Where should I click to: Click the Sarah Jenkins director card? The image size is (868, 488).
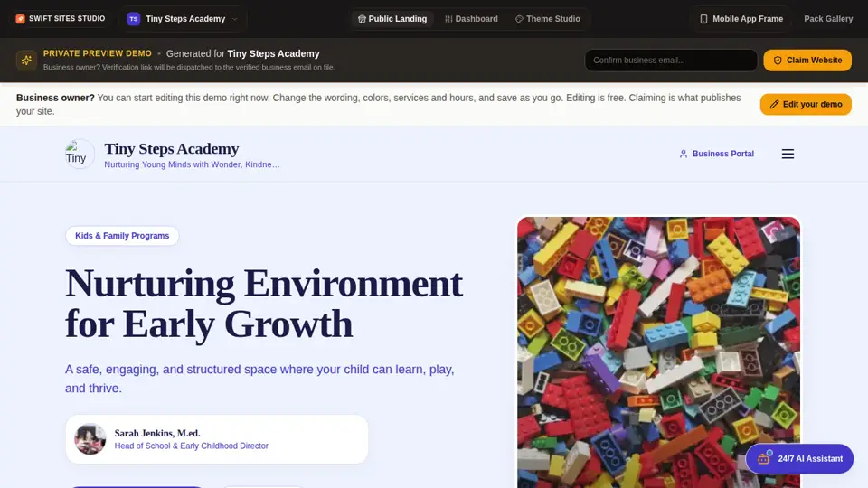[x=216, y=439]
